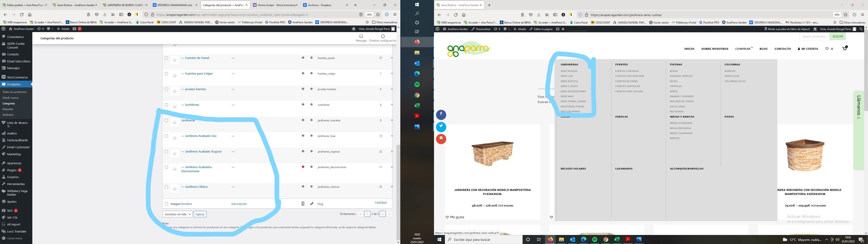Open File Explorer in bottom taskbar
Image resolution: width=868 pixels, height=244 pixels.
pyautogui.click(x=561, y=240)
